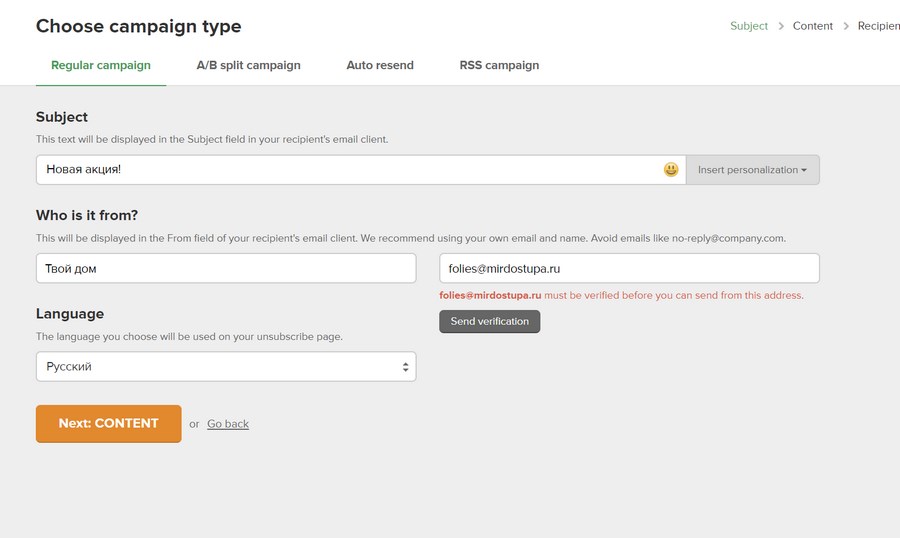Click the Next: CONTENT button
The width and height of the screenshot is (900, 538).
point(108,423)
